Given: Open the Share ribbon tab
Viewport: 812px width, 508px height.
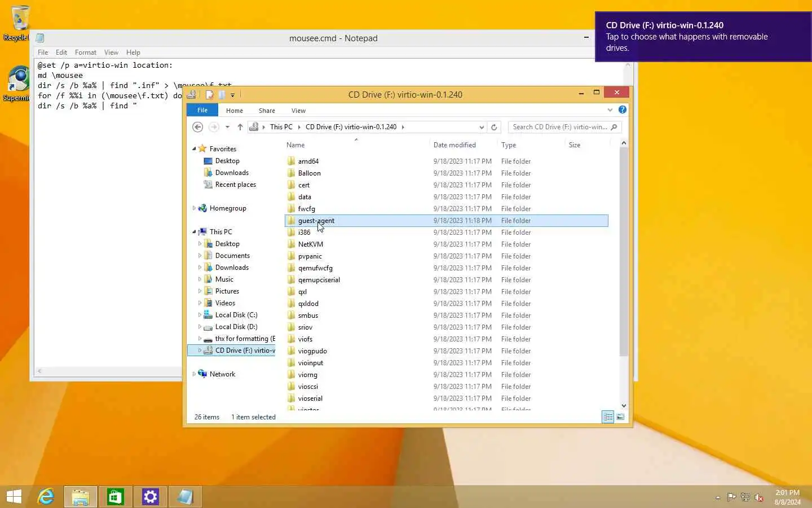Looking at the screenshot, I should coord(267,111).
